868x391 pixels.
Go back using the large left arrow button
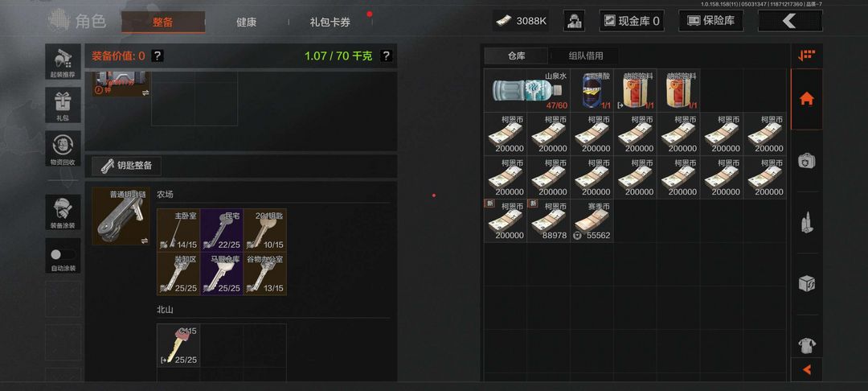coord(790,21)
